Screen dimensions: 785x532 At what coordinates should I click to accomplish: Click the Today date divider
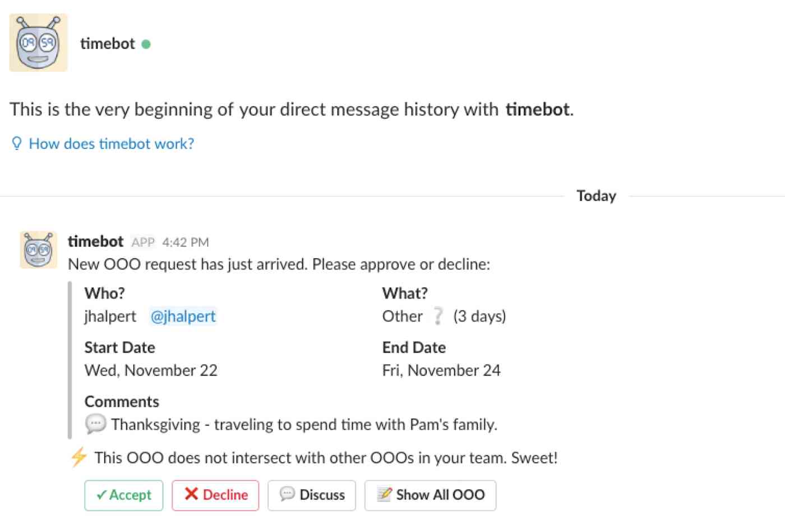tap(596, 196)
